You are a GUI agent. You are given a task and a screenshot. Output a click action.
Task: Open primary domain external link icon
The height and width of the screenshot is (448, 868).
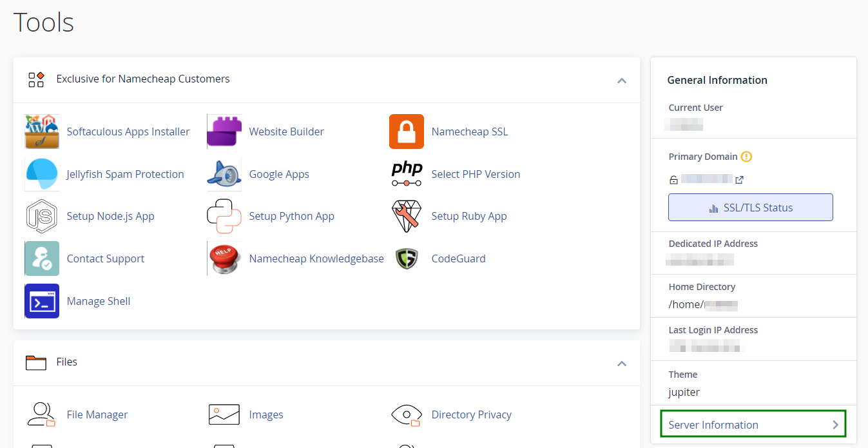[740, 180]
